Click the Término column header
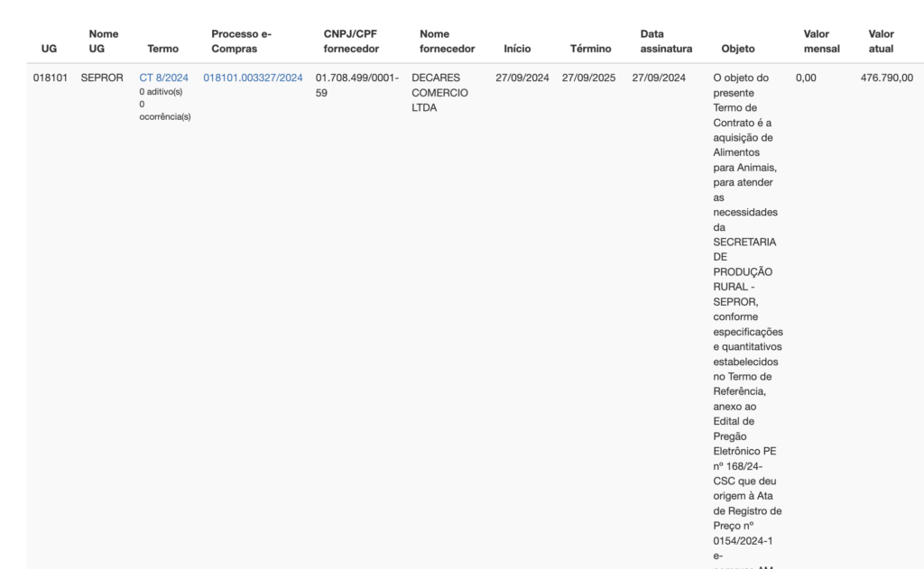Viewport: 924px width, 569px height. (x=590, y=49)
